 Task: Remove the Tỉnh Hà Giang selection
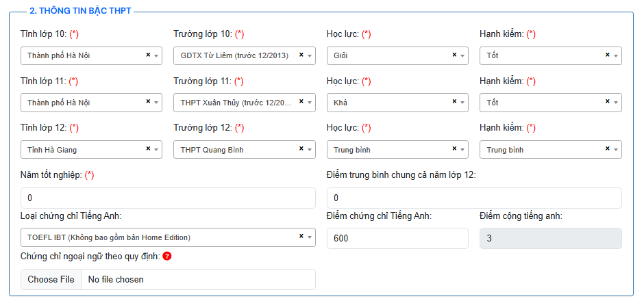point(148,149)
